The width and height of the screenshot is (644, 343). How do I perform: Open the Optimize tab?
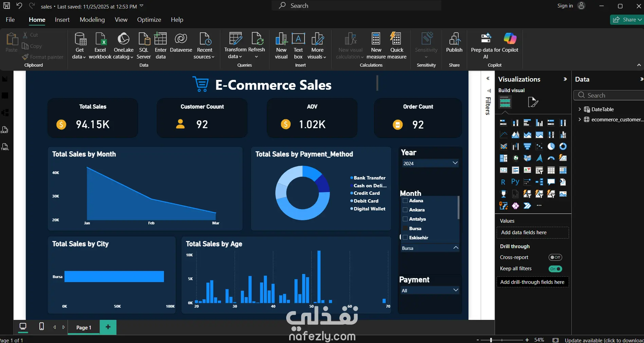(149, 20)
